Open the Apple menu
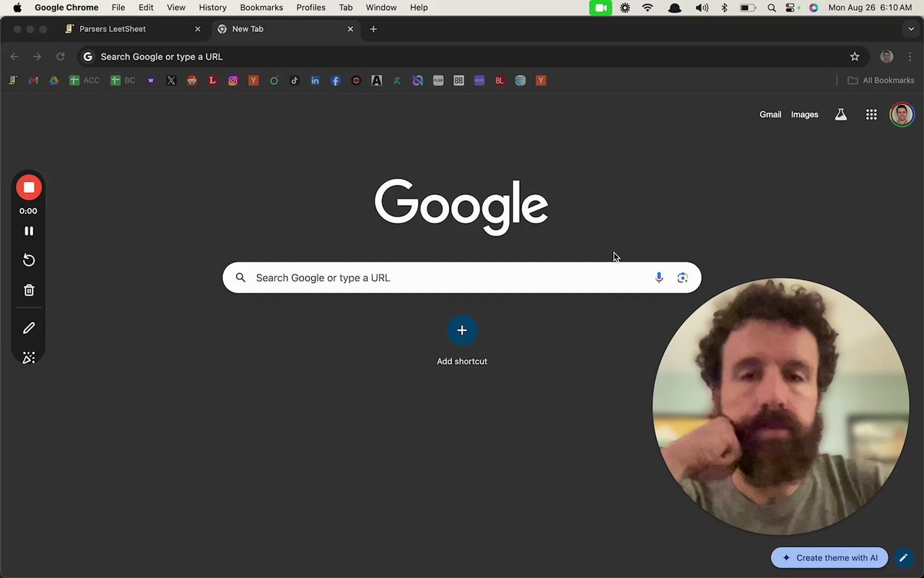This screenshot has width=924, height=578. [x=18, y=8]
